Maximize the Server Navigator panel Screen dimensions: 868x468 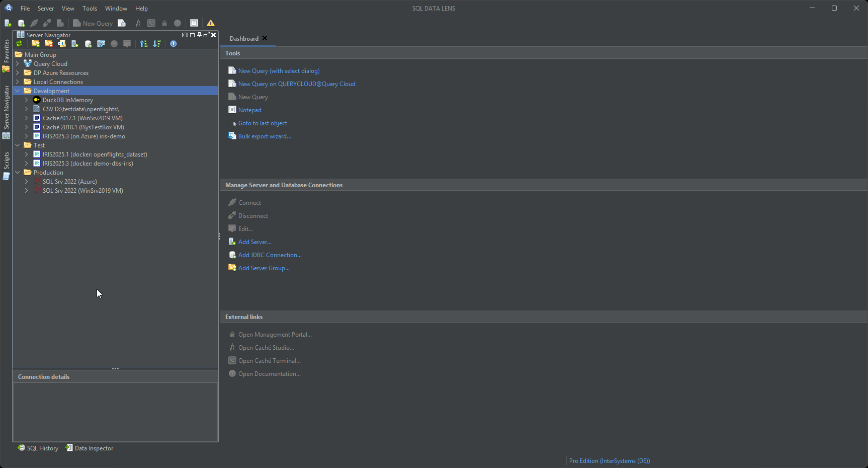(x=192, y=35)
